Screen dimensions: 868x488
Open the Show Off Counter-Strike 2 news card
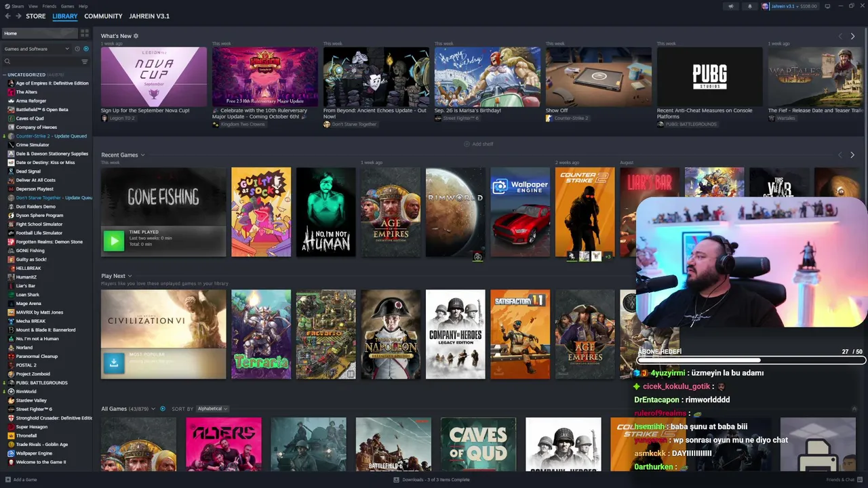(x=599, y=77)
